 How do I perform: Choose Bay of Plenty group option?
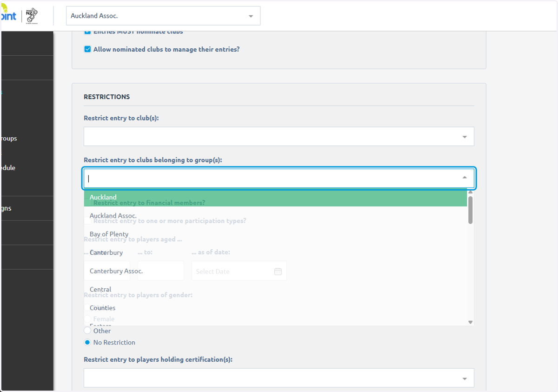[x=275, y=234]
